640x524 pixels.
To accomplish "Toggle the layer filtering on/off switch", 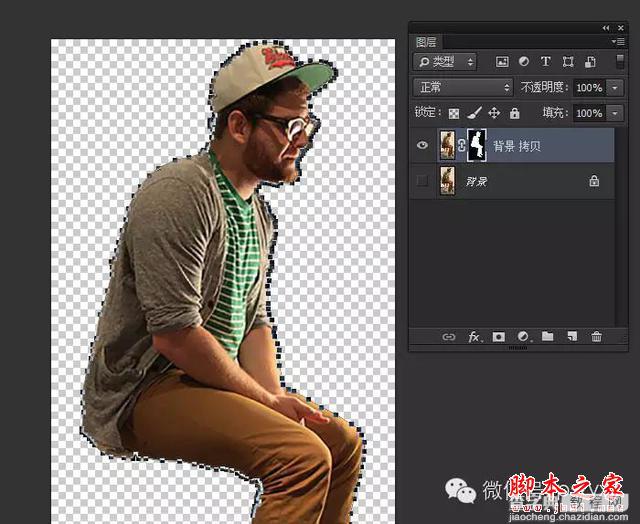I will click(620, 62).
